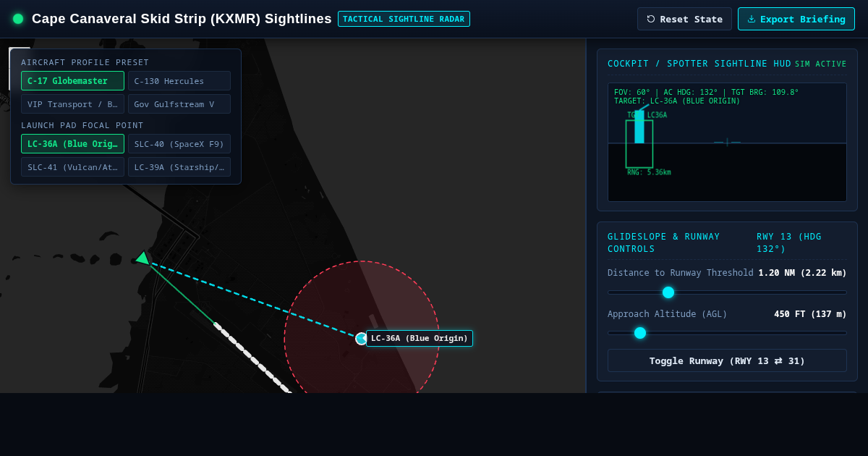Click the LC-36A (Blue Origin) map label

[x=420, y=338]
